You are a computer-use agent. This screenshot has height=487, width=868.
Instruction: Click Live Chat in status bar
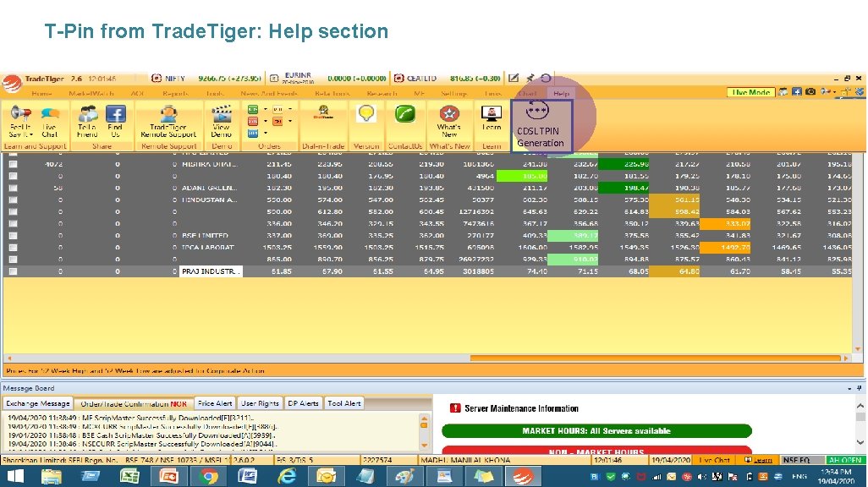click(714, 460)
